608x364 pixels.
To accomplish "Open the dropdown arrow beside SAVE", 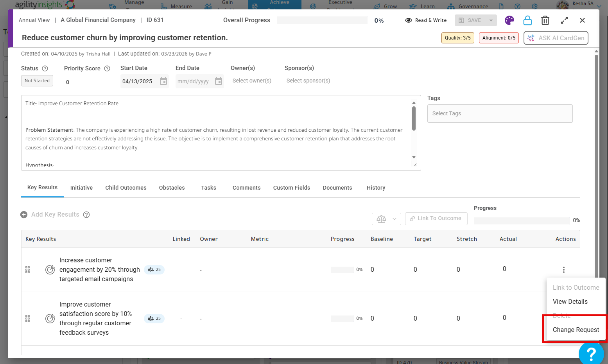I will point(491,20).
